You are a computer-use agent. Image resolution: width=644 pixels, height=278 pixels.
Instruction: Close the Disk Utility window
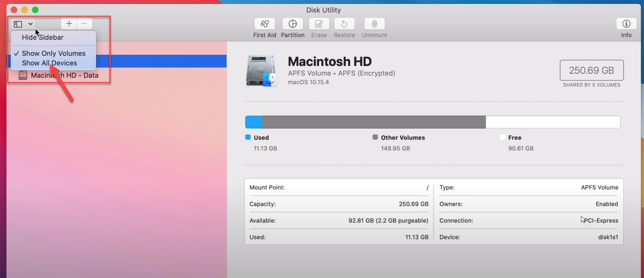coord(14,10)
